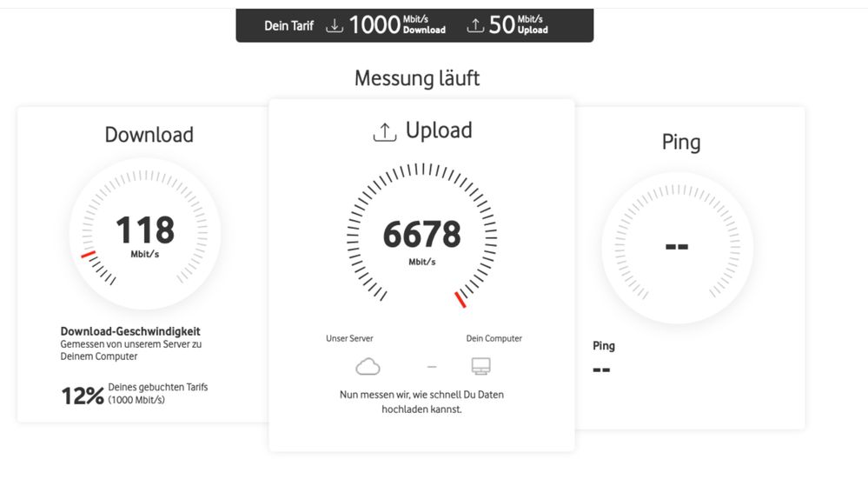This screenshot has width=868, height=486.
Task: Click the red needle on the Download gauge
Action: pyautogui.click(x=89, y=255)
